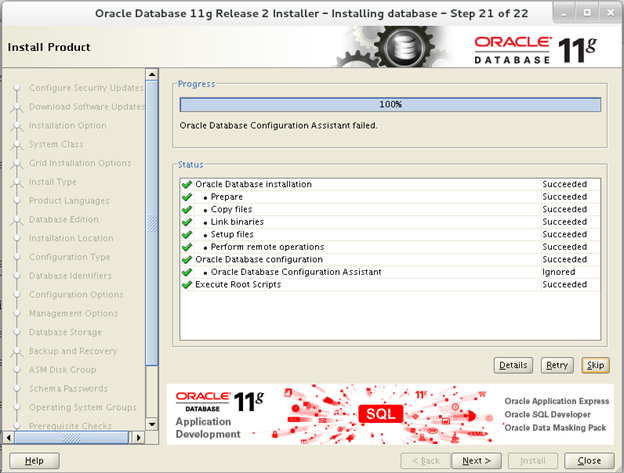The width and height of the screenshot is (624, 473).
Task: Click the horizontal scrollbar thumb under steps
Action: [72, 438]
